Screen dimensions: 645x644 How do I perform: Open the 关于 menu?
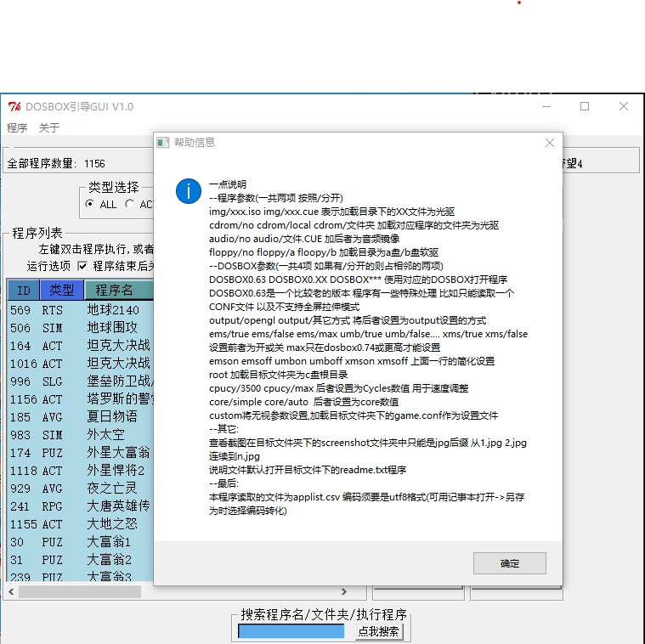[x=49, y=127]
